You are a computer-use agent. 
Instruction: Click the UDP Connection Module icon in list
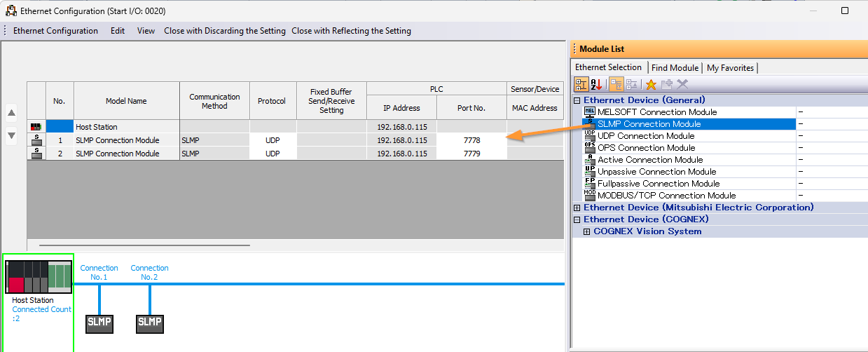pyautogui.click(x=589, y=136)
